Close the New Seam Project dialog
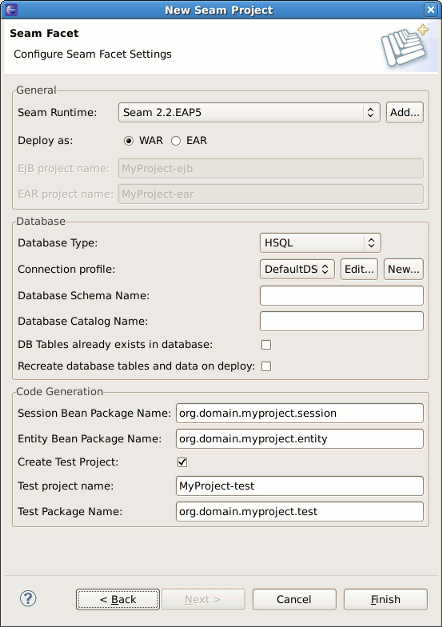Screen dimensions: 442x627 pyautogui.click(x=430, y=10)
